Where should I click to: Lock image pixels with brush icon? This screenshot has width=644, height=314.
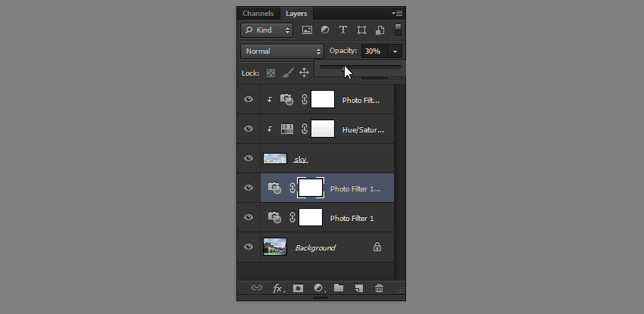[x=288, y=73]
